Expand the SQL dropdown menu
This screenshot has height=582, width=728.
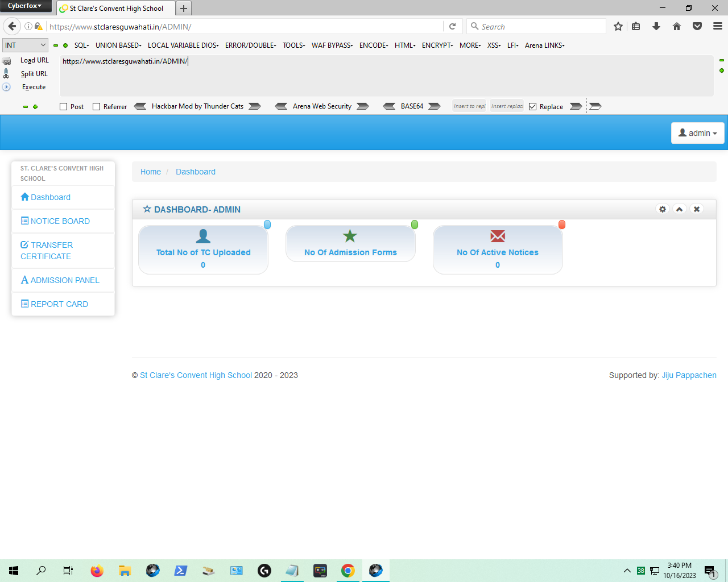82,45
